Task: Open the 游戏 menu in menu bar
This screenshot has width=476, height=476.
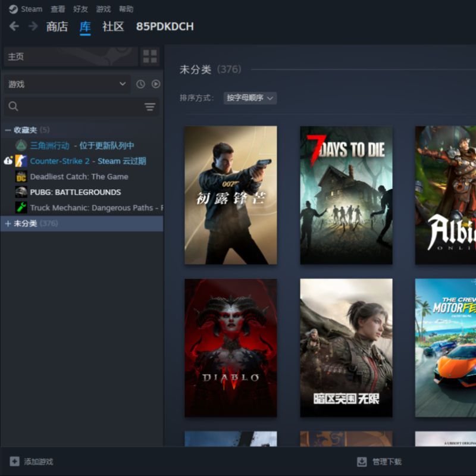Action: [104, 9]
